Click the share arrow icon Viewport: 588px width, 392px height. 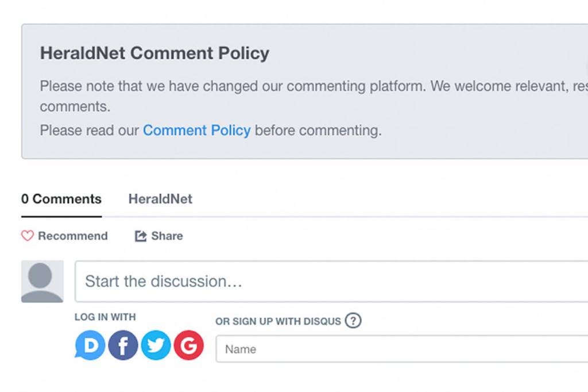coord(141,236)
